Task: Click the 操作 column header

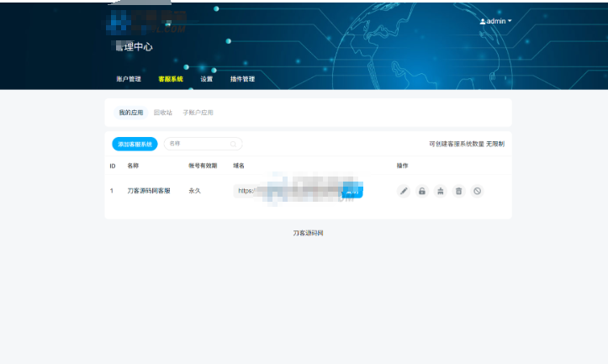Action: tap(402, 166)
